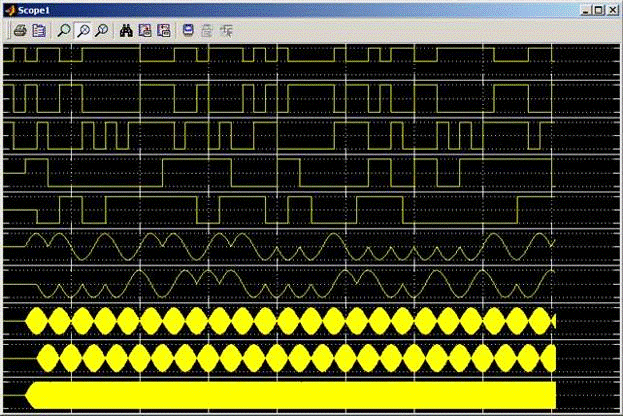Enable the Zoom X-axis tool
Viewport: 623px width, 416px height.
coord(84,30)
